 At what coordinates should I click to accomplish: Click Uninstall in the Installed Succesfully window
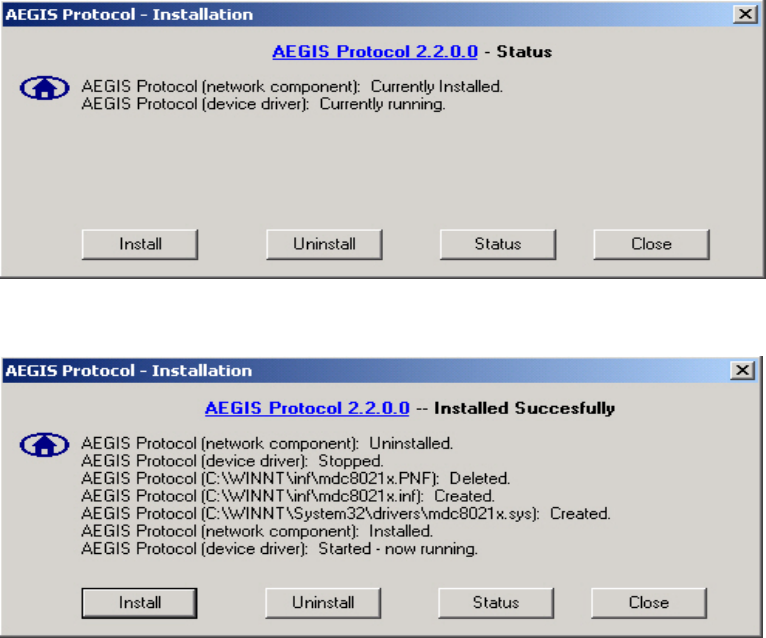[x=323, y=603]
